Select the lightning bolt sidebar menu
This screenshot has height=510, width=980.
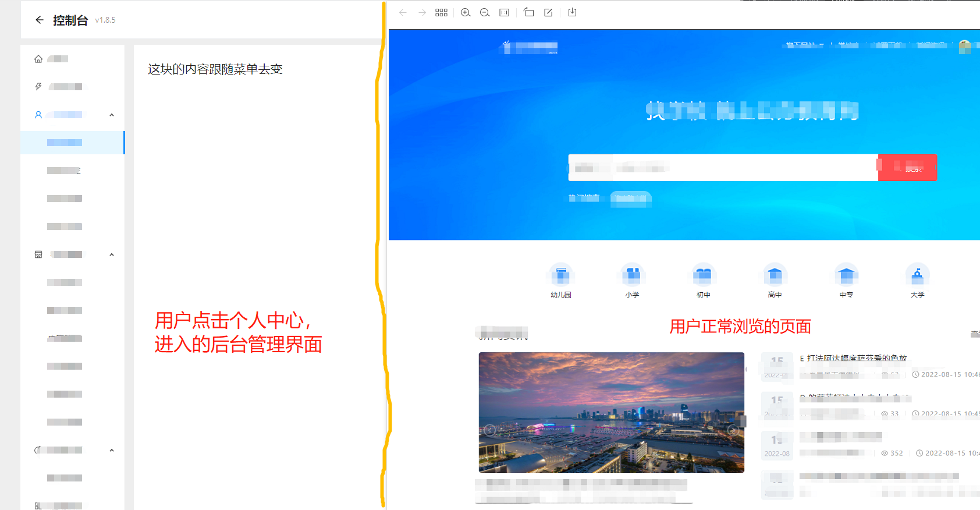point(38,87)
